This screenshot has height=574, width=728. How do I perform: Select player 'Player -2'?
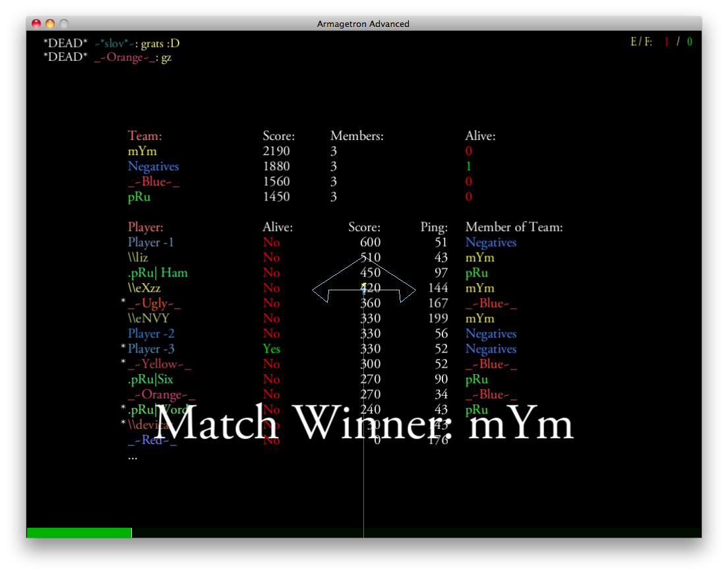click(x=151, y=334)
